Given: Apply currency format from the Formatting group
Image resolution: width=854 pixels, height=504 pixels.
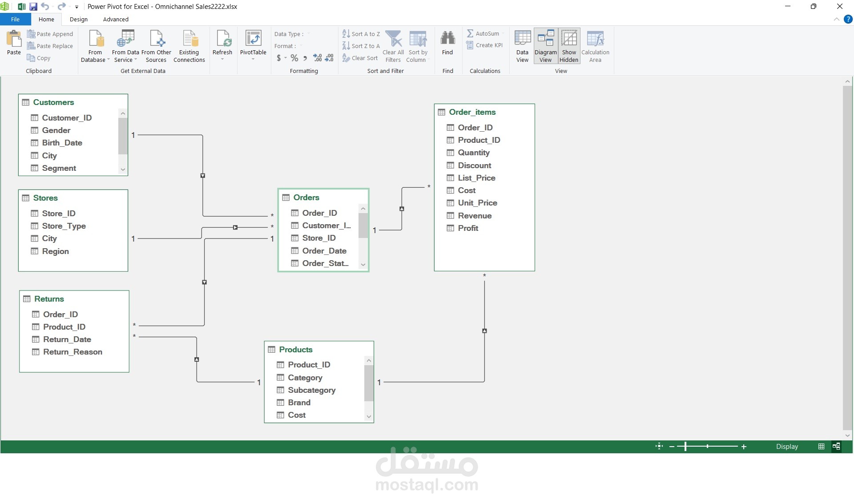Looking at the screenshot, I should 279,58.
